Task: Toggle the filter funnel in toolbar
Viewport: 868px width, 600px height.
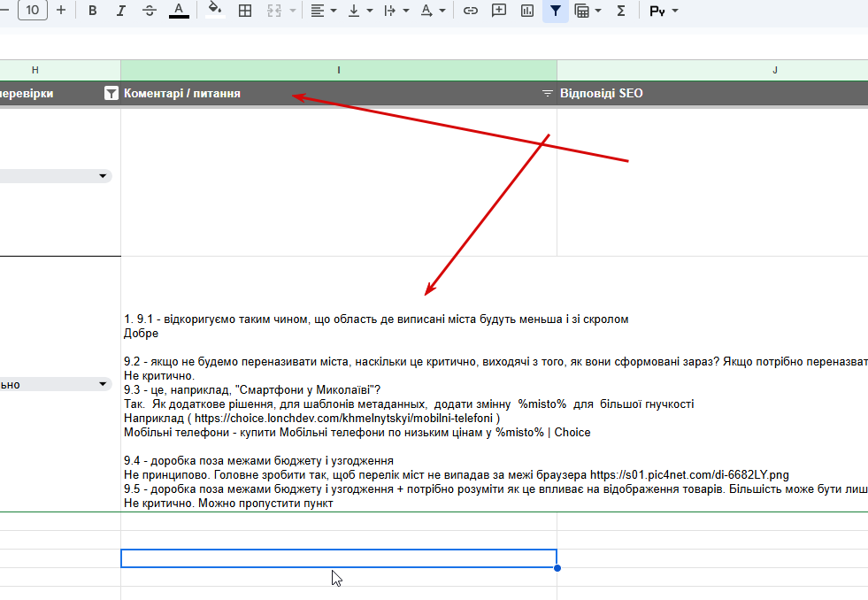Action: 556,11
